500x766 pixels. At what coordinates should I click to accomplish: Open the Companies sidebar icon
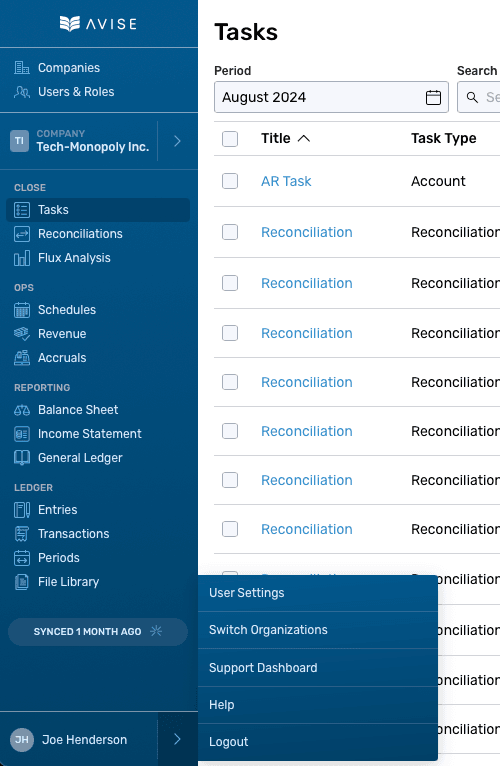click(x=22, y=68)
